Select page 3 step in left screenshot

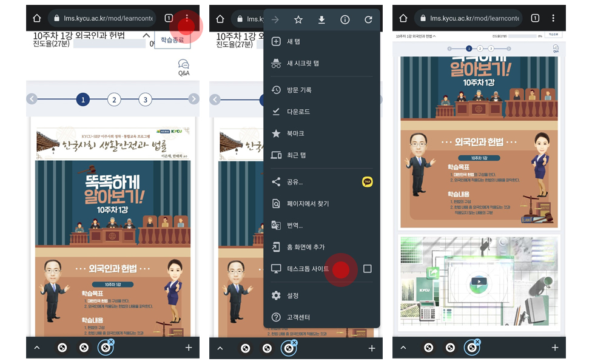[146, 99]
